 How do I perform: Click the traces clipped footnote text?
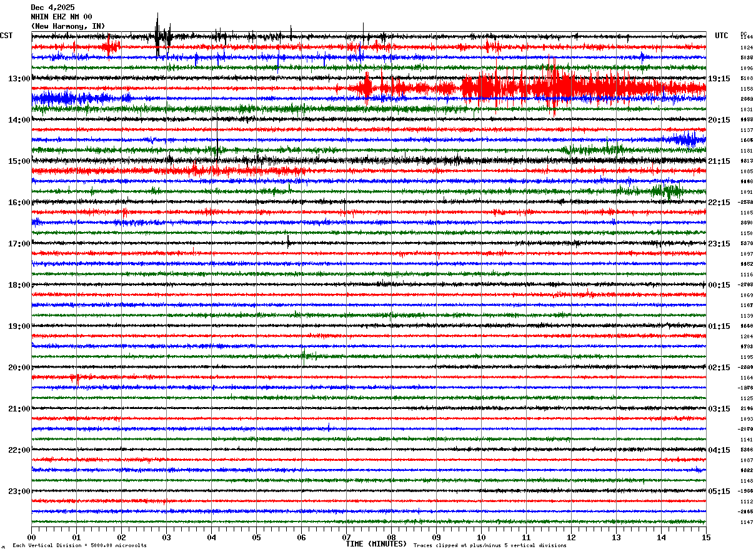click(490, 545)
